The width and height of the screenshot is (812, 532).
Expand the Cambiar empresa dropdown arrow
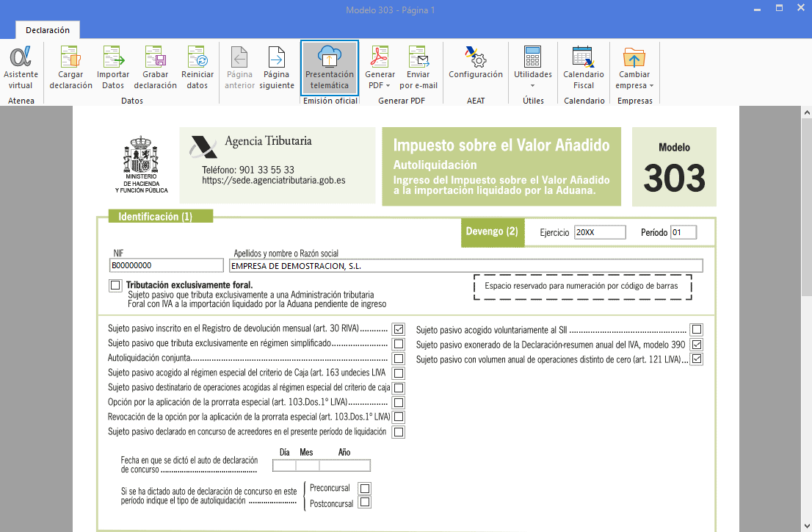[x=651, y=86]
